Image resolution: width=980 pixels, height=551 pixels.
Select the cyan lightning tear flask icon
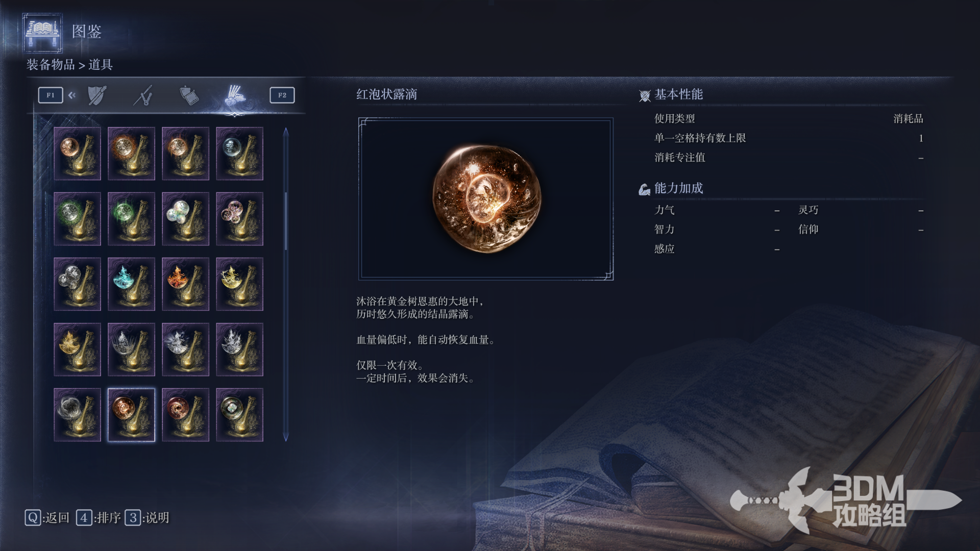tap(131, 284)
